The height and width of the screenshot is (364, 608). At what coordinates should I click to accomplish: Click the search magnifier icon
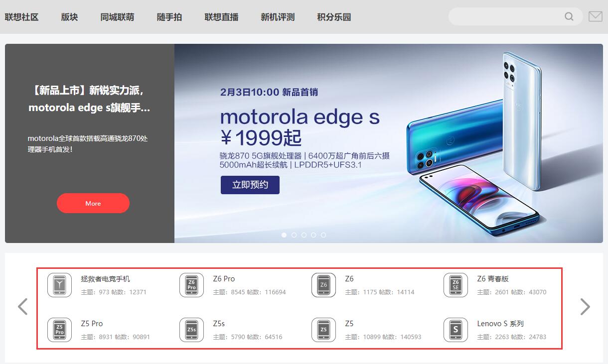pyautogui.click(x=569, y=17)
